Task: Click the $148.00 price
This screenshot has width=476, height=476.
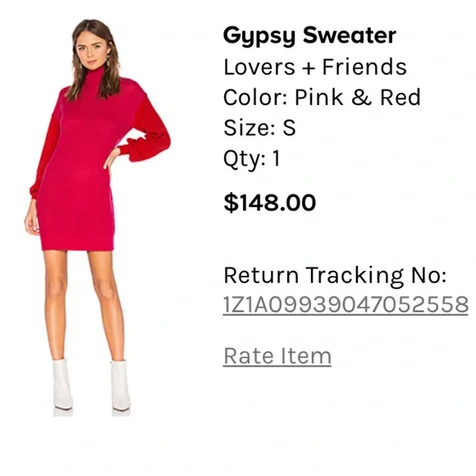Action: 270,203
